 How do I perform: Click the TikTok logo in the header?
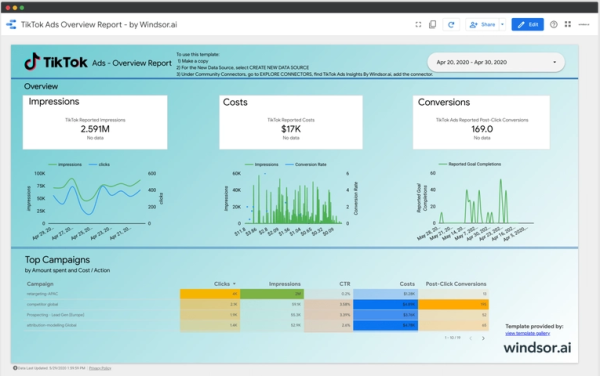(x=56, y=62)
